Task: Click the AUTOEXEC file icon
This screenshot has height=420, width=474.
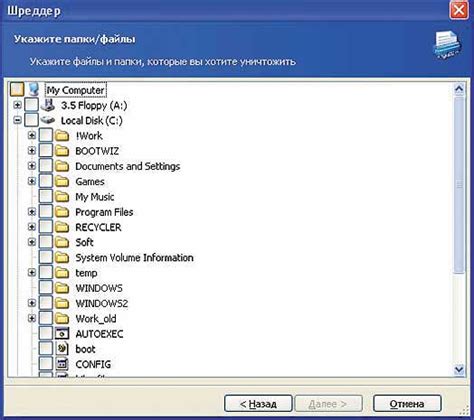Action: (x=62, y=334)
